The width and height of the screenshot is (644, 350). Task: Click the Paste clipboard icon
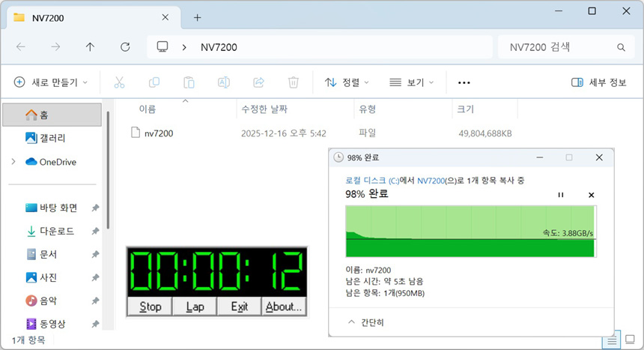pyautogui.click(x=189, y=82)
